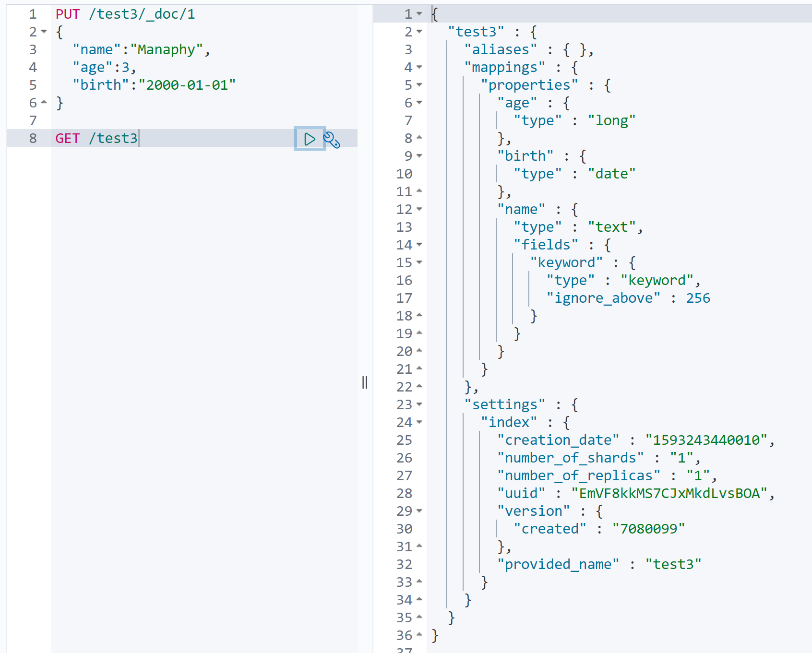This screenshot has width=812, height=653.
Task: Run the GET /test3 request
Action: tap(310, 139)
